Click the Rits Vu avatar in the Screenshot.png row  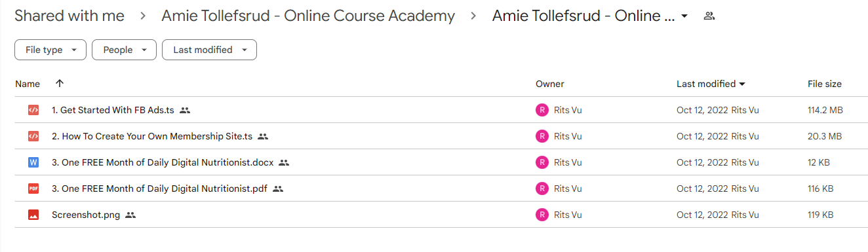pyautogui.click(x=542, y=215)
